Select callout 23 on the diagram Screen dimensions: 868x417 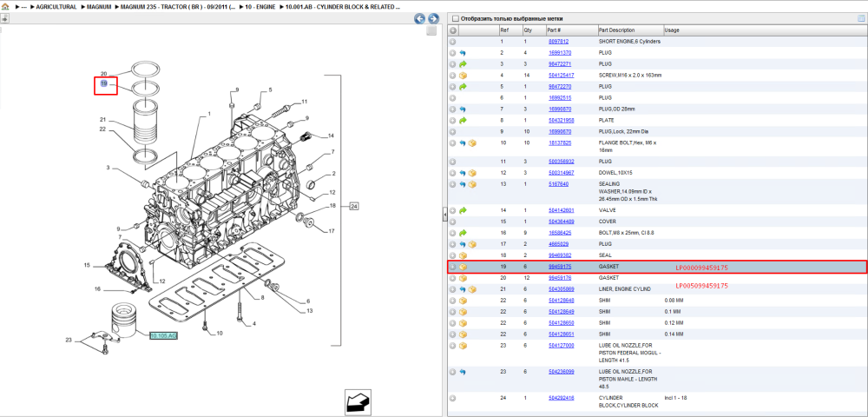tap(69, 340)
